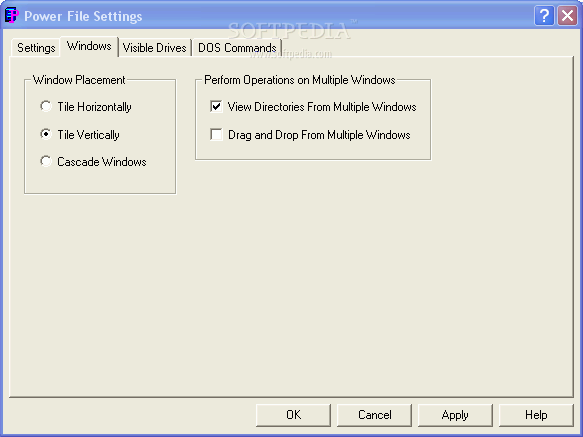
Task: Switch to the Settings tab
Action: pos(36,48)
